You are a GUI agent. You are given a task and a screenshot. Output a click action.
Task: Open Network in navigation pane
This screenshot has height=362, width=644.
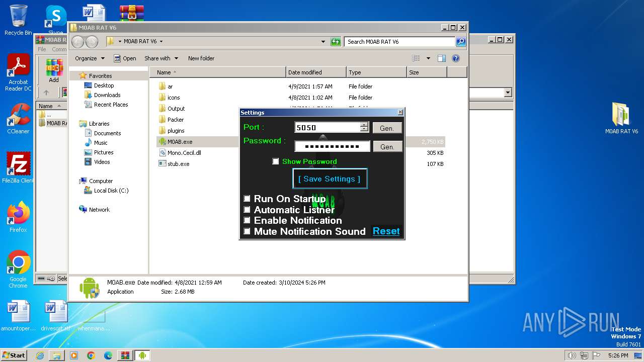click(99, 210)
